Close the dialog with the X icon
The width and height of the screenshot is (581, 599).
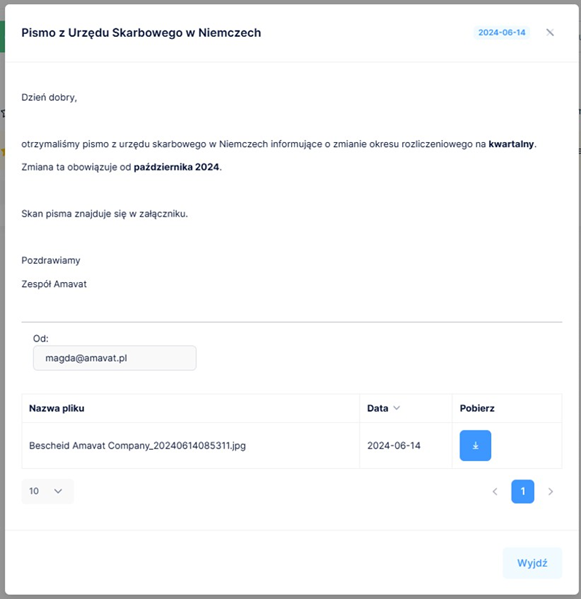(550, 32)
